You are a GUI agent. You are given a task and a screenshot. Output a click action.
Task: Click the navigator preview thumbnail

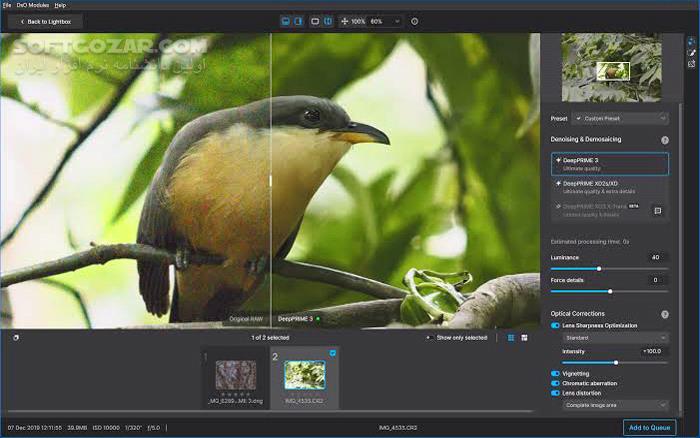point(611,67)
